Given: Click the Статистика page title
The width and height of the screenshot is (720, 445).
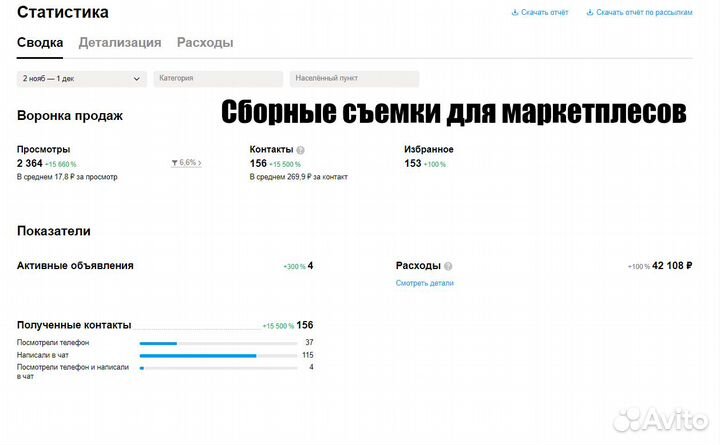Looking at the screenshot, I should coord(63,12).
